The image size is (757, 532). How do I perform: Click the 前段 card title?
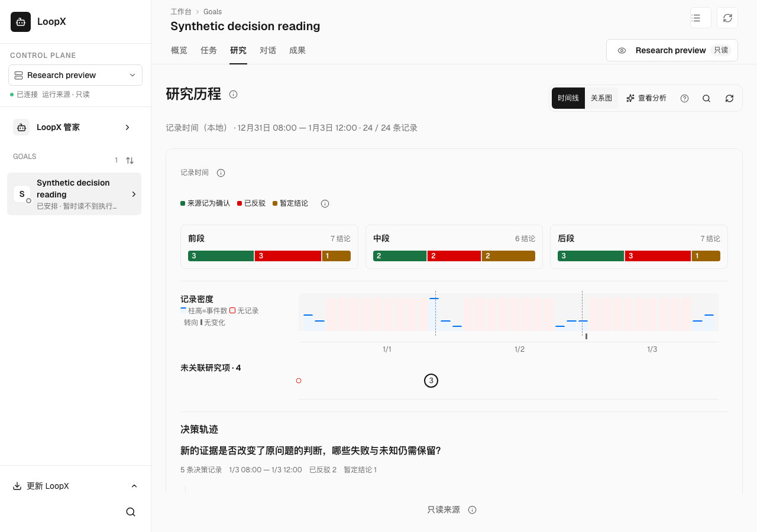196,238
